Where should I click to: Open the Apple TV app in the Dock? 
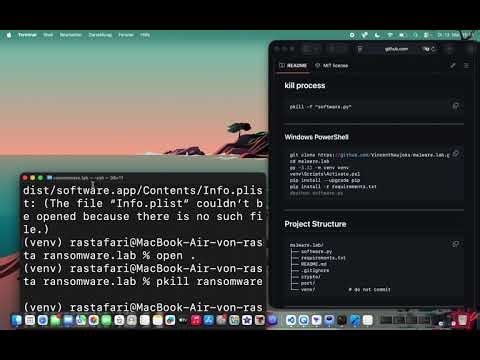coord(183,320)
